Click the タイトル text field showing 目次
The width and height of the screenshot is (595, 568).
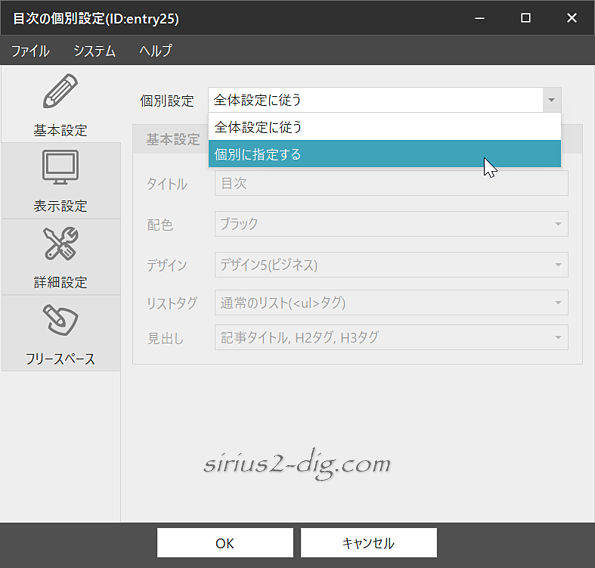pyautogui.click(x=391, y=183)
